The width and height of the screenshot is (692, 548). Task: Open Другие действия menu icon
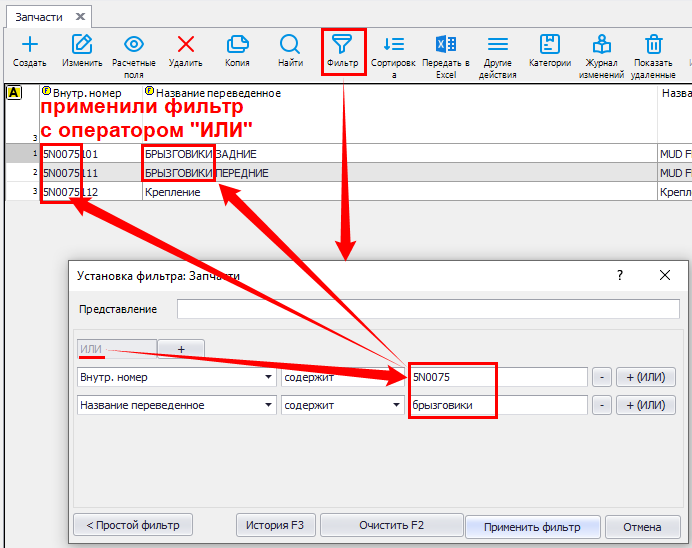497,45
